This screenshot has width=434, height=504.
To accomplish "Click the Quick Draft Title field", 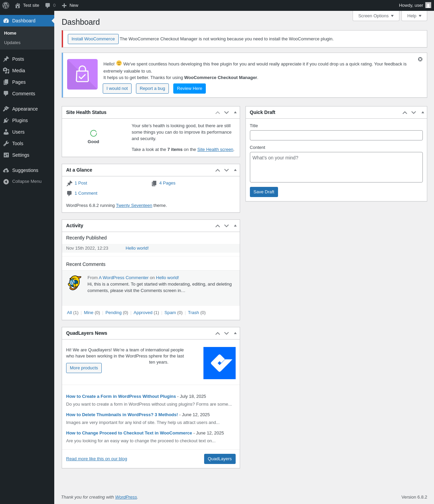I will (336, 135).
